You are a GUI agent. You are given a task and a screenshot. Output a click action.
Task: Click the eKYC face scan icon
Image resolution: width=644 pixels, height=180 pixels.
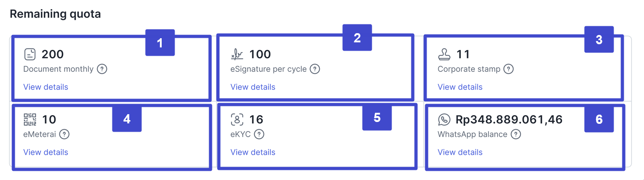[237, 120]
